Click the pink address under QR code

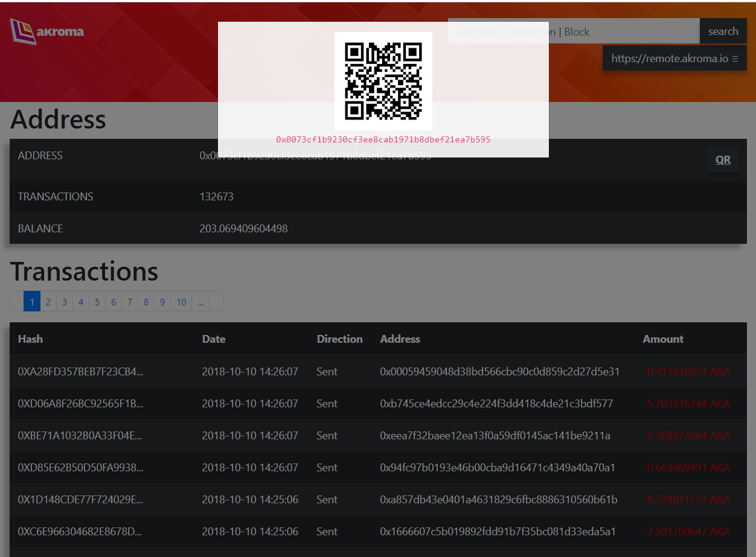(x=383, y=139)
